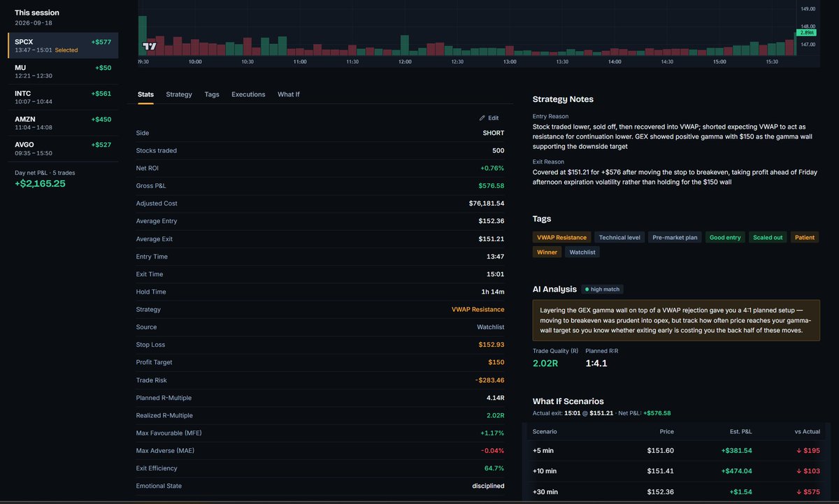Open the What If tab
Viewport: 839px width, 504px height.
(289, 94)
